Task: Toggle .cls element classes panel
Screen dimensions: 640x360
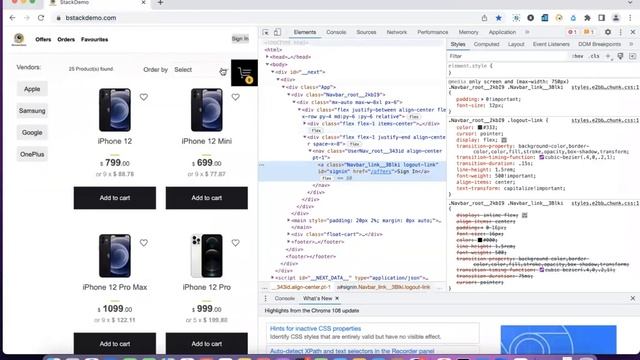Action: 595,56
